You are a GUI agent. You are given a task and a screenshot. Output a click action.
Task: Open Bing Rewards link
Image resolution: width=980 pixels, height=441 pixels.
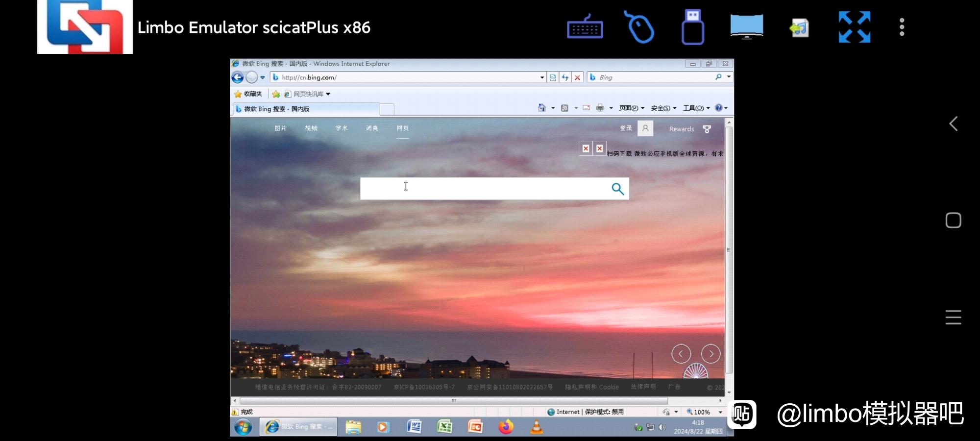pos(682,129)
